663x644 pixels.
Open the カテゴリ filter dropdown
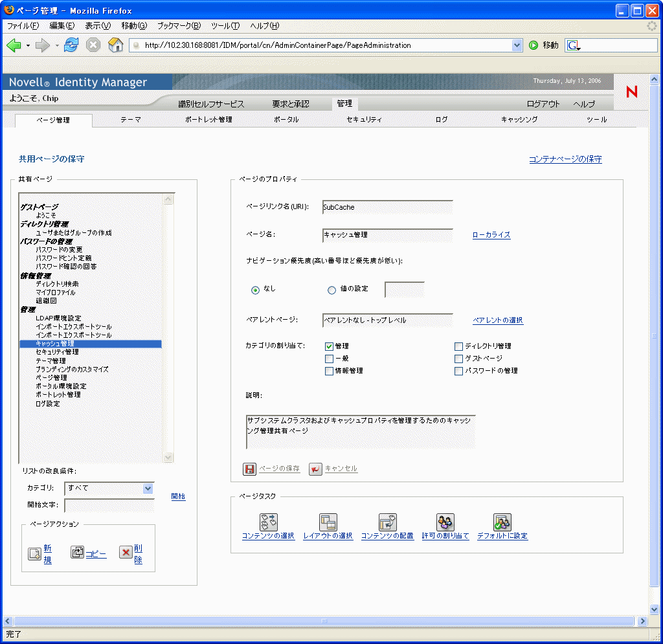click(x=148, y=489)
